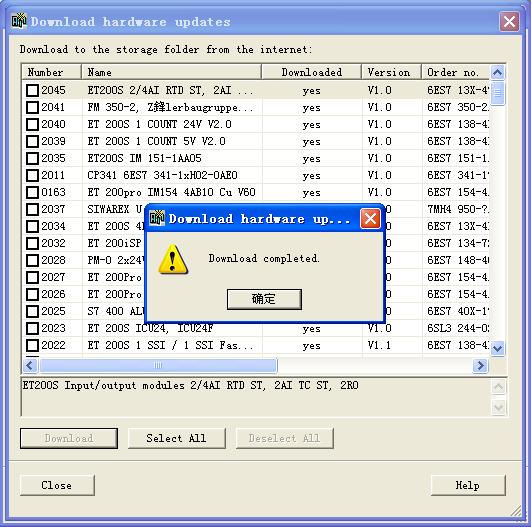Click main dialog title bar application icon
531x527 pixels.
pyautogui.click(x=19, y=21)
